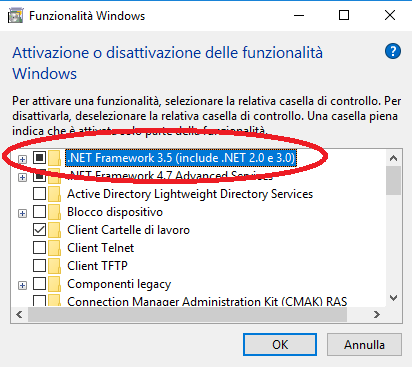Screen dimensions: 413x367
Task: Click the Annulla button
Action: tap(364, 345)
